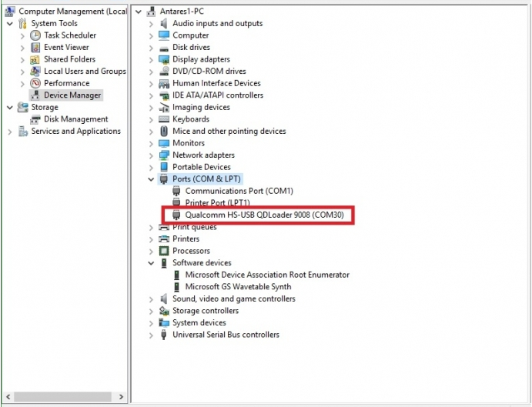
Task: Select the Shared Folders icon
Action: pyautogui.click(x=35, y=59)
